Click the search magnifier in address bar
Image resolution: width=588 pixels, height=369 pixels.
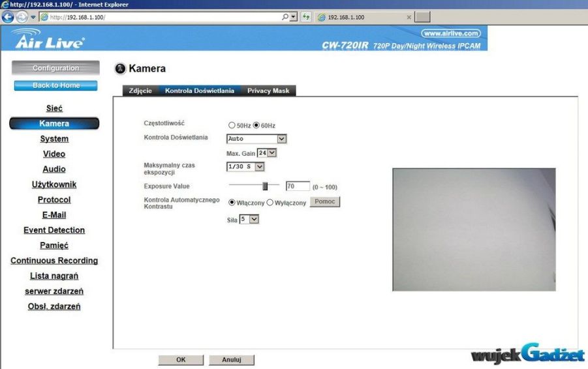coord(286,17)
